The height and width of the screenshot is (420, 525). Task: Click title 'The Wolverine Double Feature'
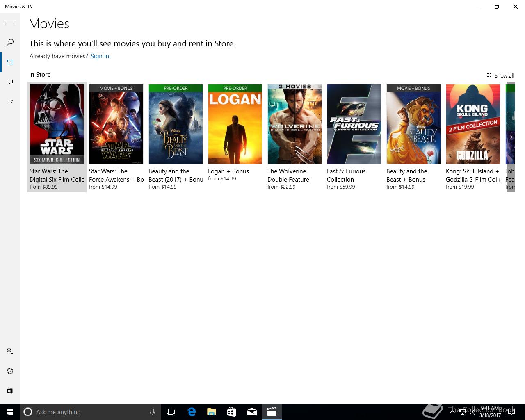tap(288, 176)
